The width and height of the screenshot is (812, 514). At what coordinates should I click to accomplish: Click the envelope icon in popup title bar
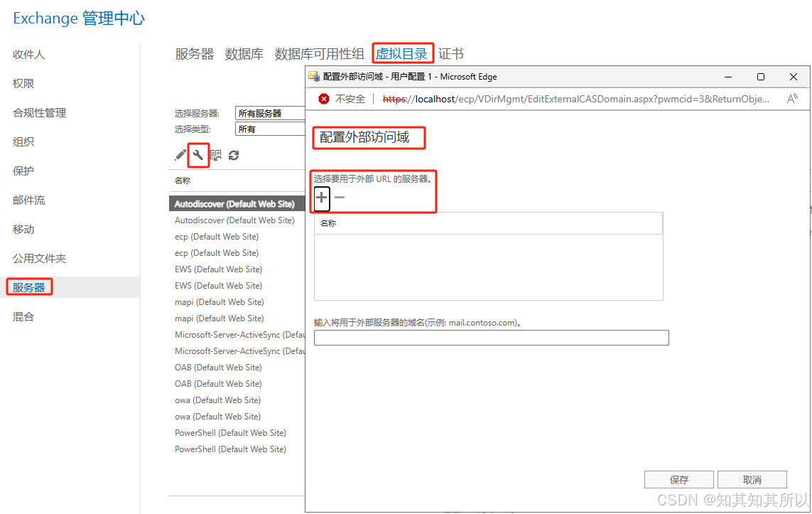pyautogui.click(x=314, y=77)
